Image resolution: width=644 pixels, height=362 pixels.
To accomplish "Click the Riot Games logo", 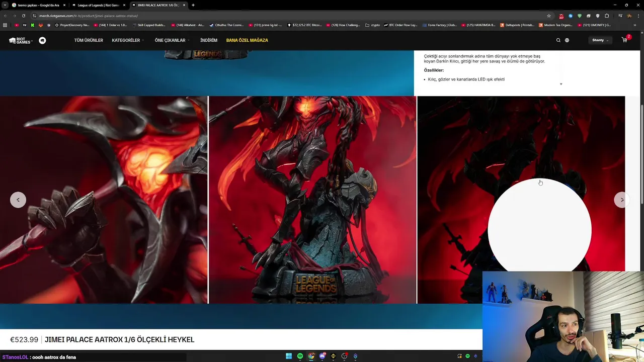I will point(20,40).
